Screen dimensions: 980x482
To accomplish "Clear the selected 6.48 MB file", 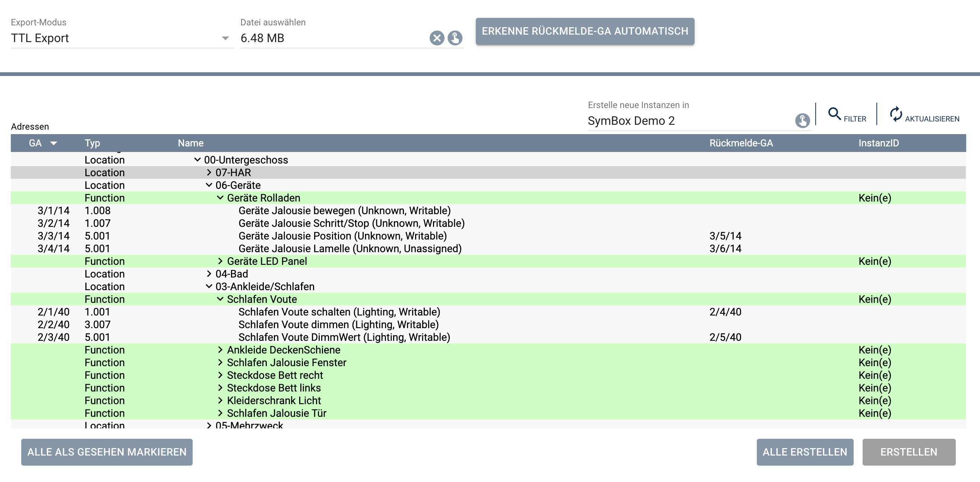I will pyautogui.click(x=437, y=38).
